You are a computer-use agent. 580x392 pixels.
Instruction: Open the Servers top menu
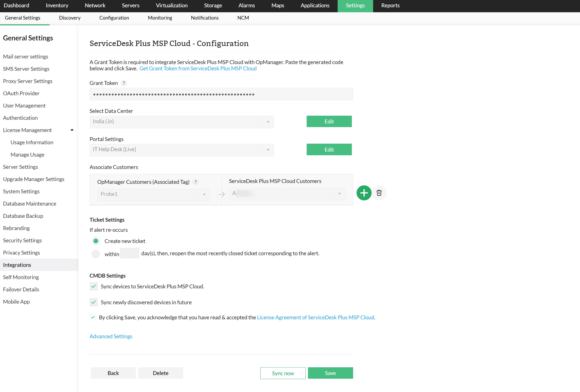pos(131,6)
